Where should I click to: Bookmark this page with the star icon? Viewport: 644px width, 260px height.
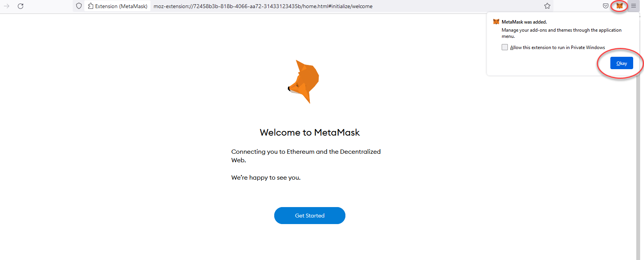pyautogui.click(x=547, y=6)
